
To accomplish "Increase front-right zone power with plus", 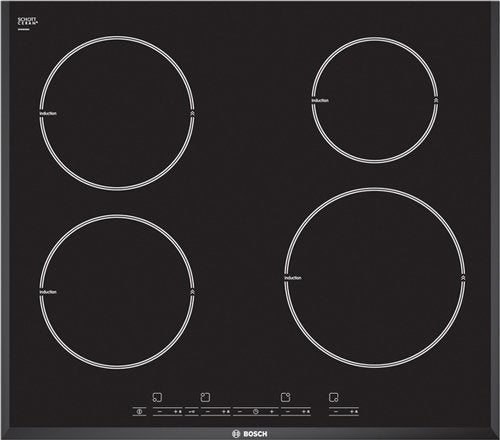I will 352,412.
